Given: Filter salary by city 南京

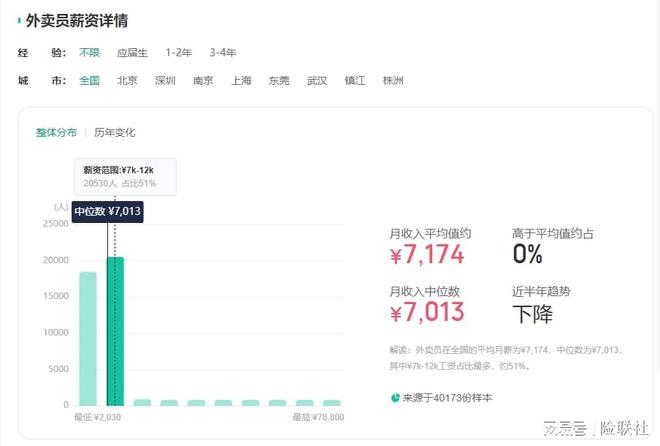Looking at the screenshot, I should (203, 80).
